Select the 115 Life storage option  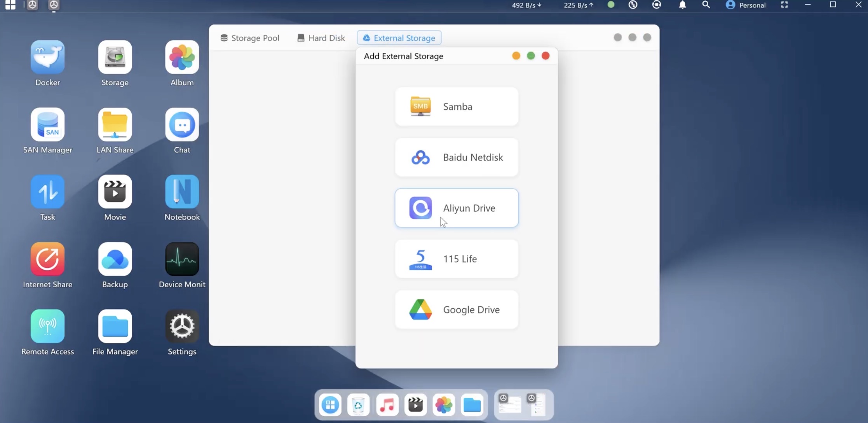[x=457, y=259]
